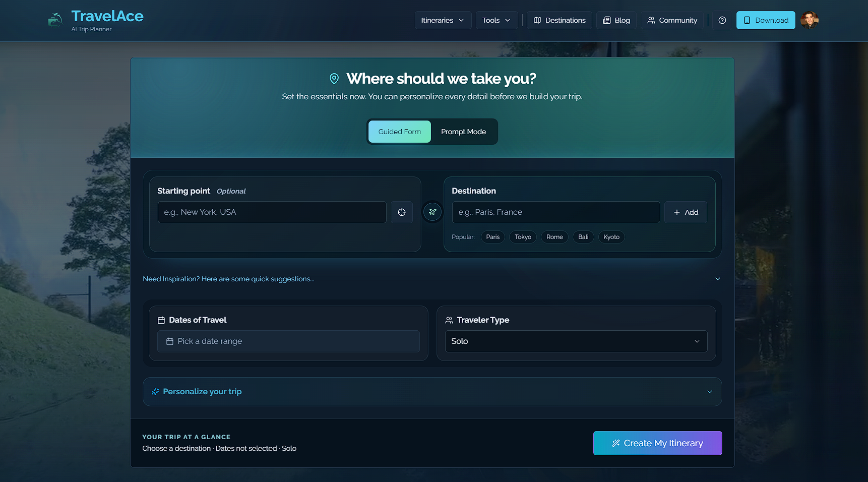Click the Destination input field
The image size is (868, 482).
tap(555, 212)
